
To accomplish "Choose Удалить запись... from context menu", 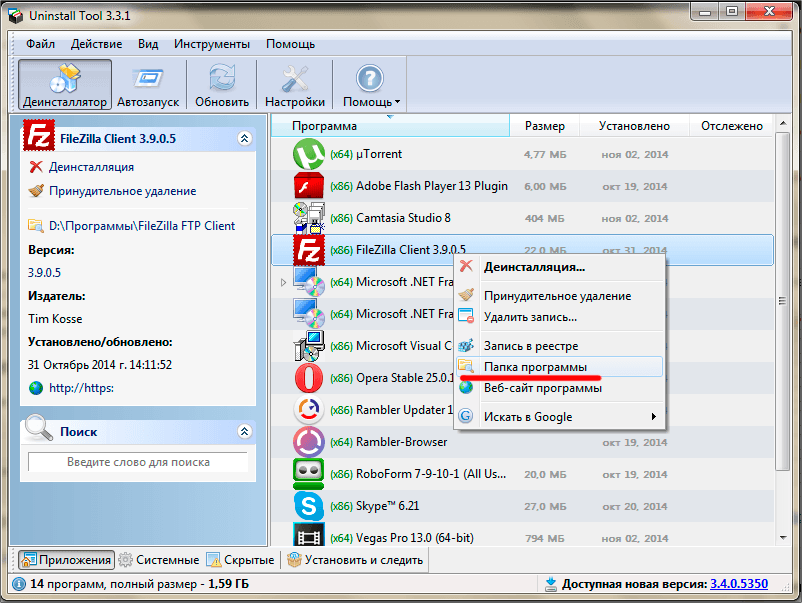I will coord(560,317).
